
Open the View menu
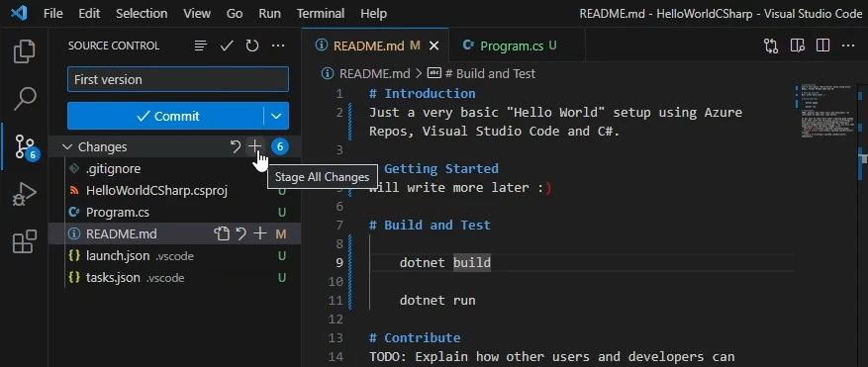point(197,14)
